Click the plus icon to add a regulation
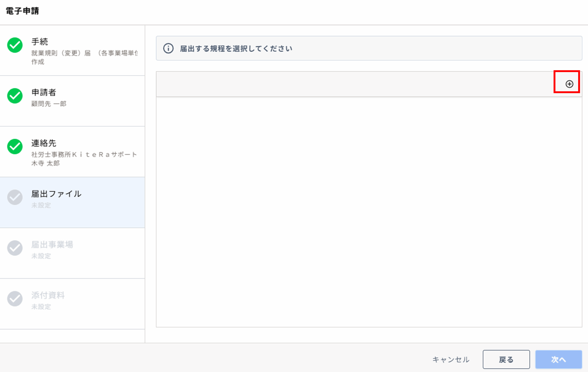This screenshot has width=588, height=372. 569,84
